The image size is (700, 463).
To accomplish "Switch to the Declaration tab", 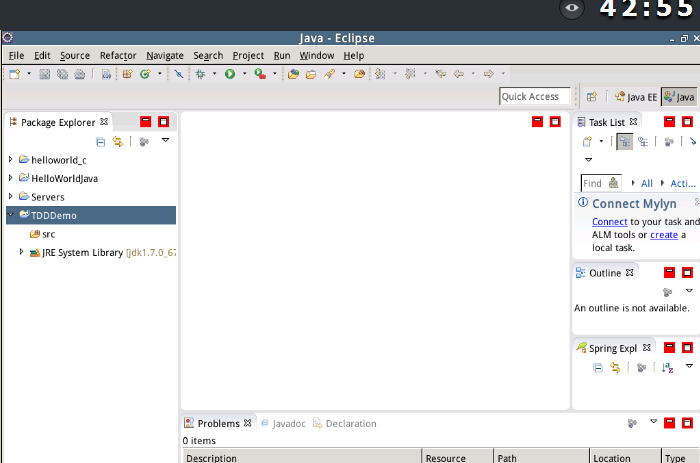I will [x=345, y=423].
